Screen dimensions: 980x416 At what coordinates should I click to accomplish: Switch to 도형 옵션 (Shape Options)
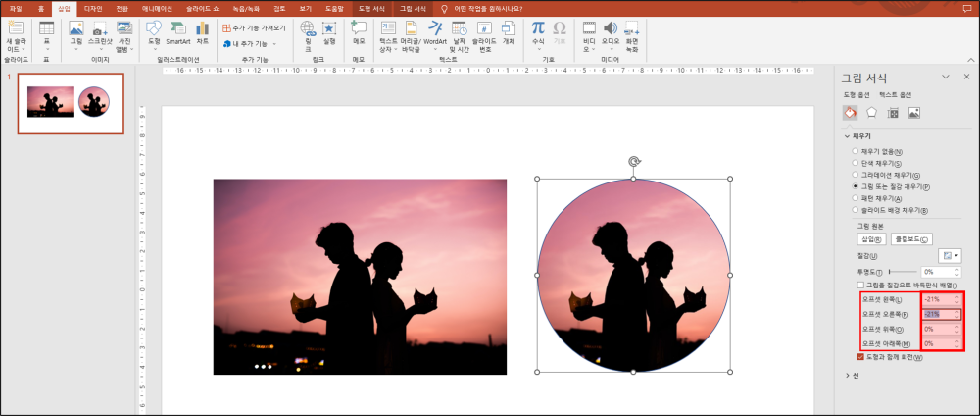[x=857, y=95]
